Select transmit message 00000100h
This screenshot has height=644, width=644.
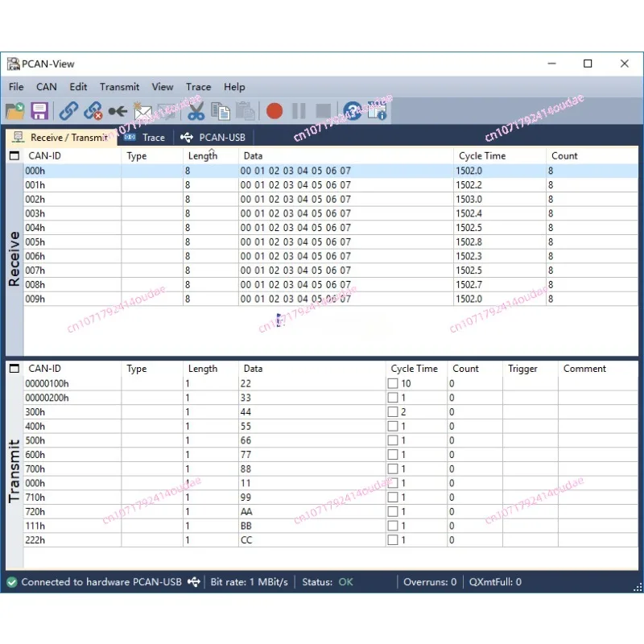tap(331, 384)
